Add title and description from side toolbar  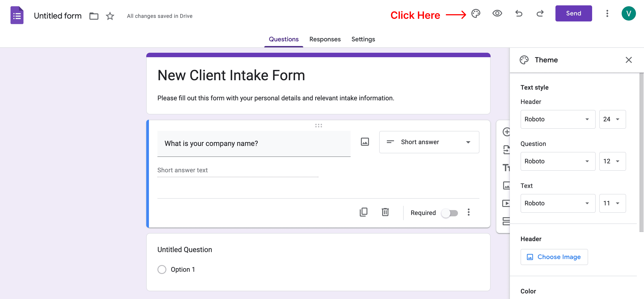pos(506,168)
